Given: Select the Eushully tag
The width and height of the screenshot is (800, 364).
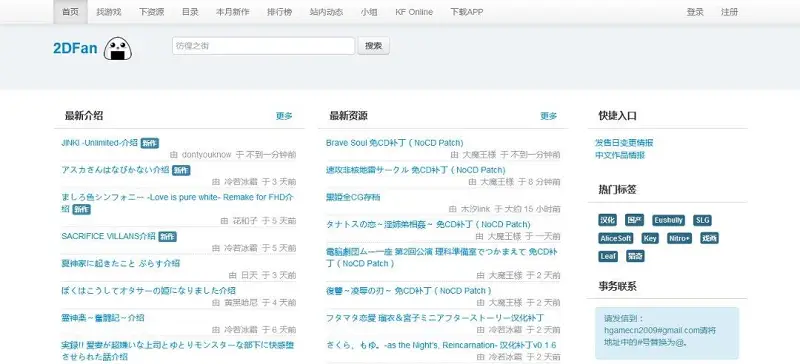Looking at the screenshot, I should (668, 221).
